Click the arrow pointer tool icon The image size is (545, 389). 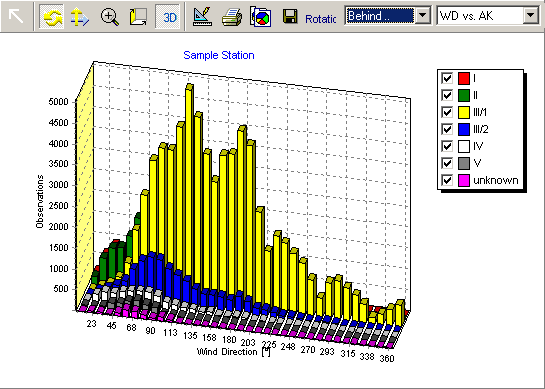[x=16, y=16]
